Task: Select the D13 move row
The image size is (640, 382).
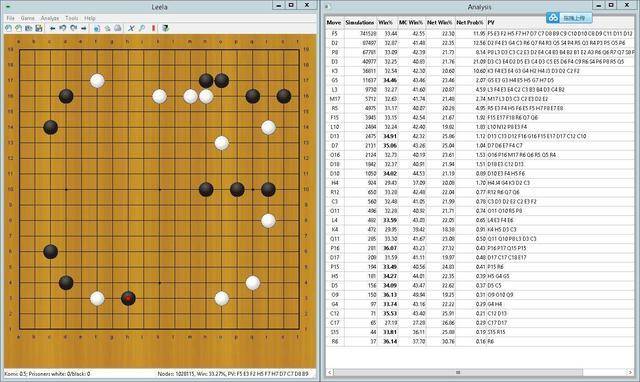Action: pyautogui.click(x=480, y=136)
